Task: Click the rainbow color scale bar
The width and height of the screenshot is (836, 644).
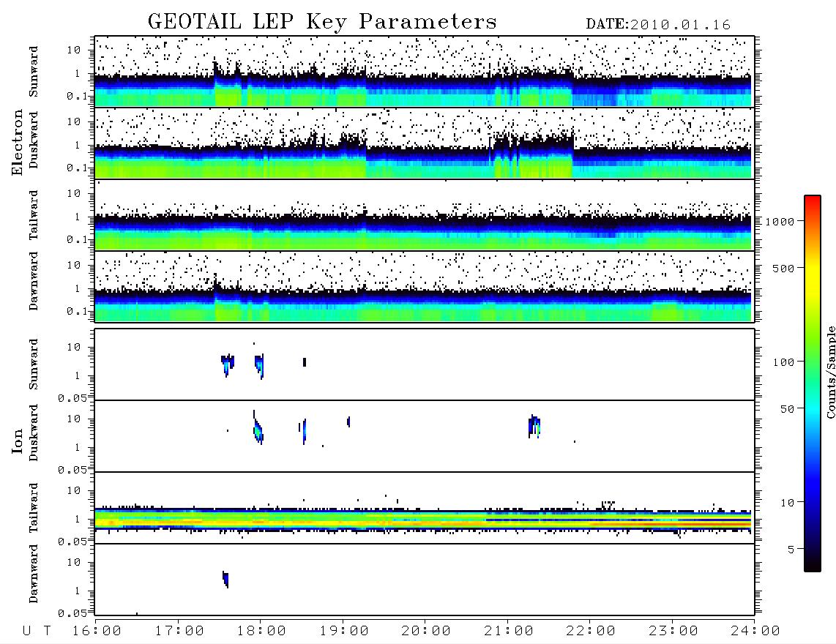Action: tap(813, 383)
